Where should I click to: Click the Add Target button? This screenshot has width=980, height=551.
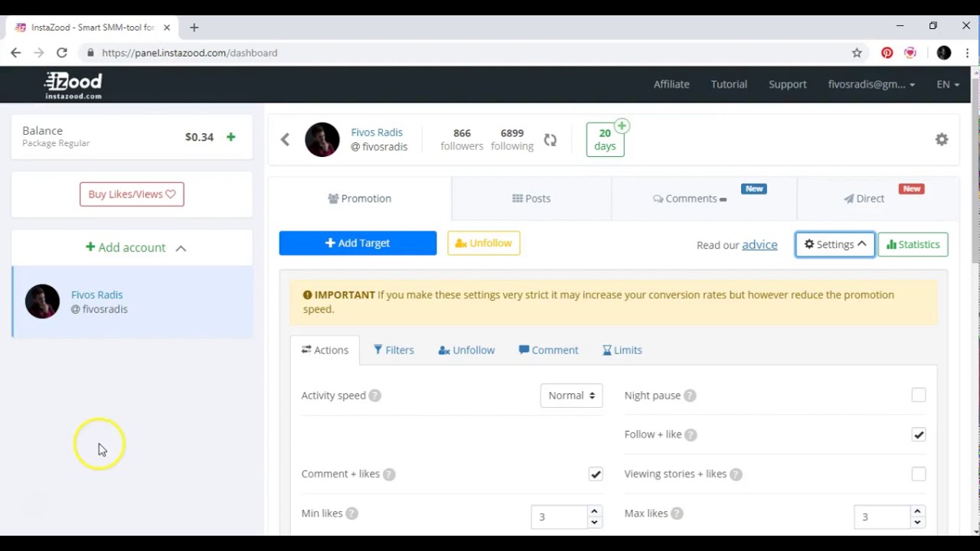358,243
